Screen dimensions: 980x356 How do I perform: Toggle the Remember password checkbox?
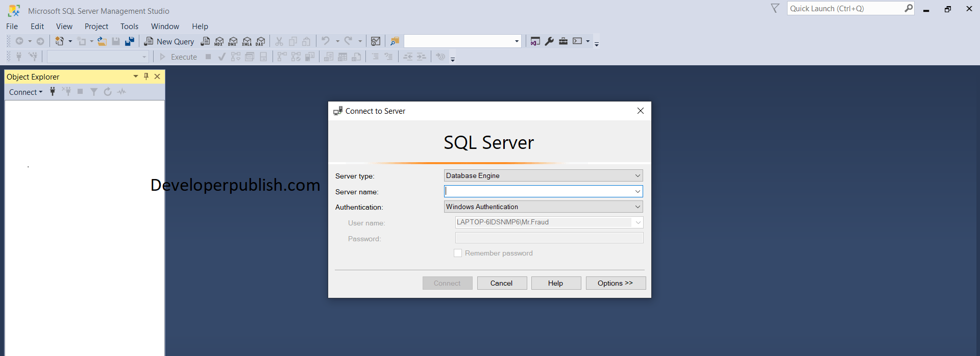[x=458, y=253]
